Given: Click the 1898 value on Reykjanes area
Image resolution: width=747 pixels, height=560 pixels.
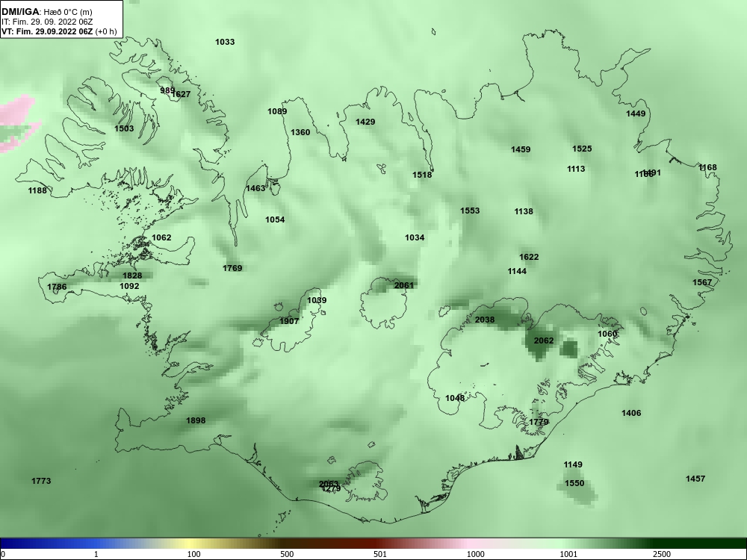Looking at the screenshot, I should click(196, 420).
